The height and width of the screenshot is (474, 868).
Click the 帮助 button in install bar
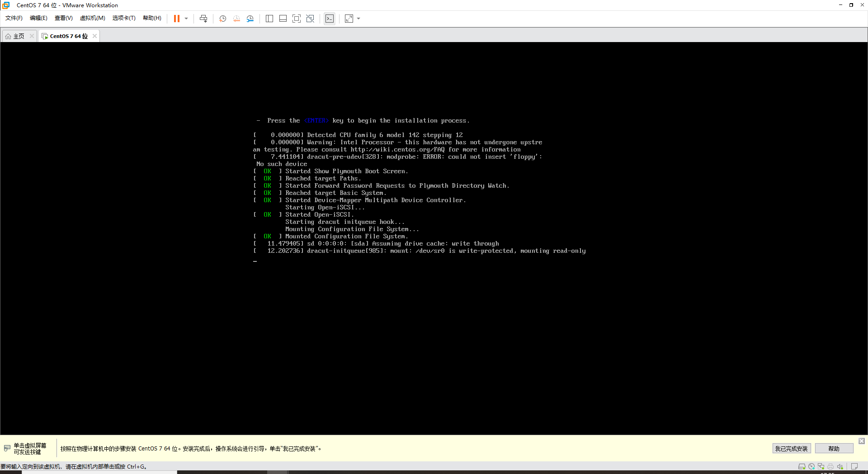click(834, 449)
